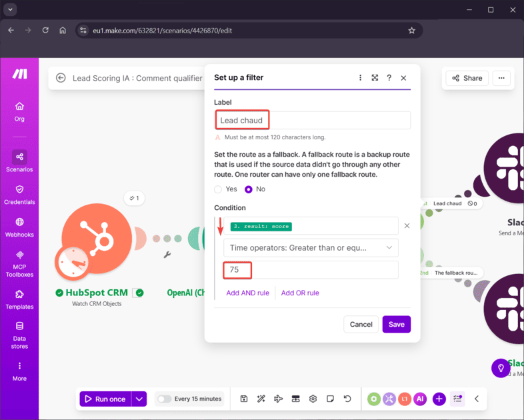Expand the Run once options arrow
This screenshot has height=420, width=524.
click(139, 399)
